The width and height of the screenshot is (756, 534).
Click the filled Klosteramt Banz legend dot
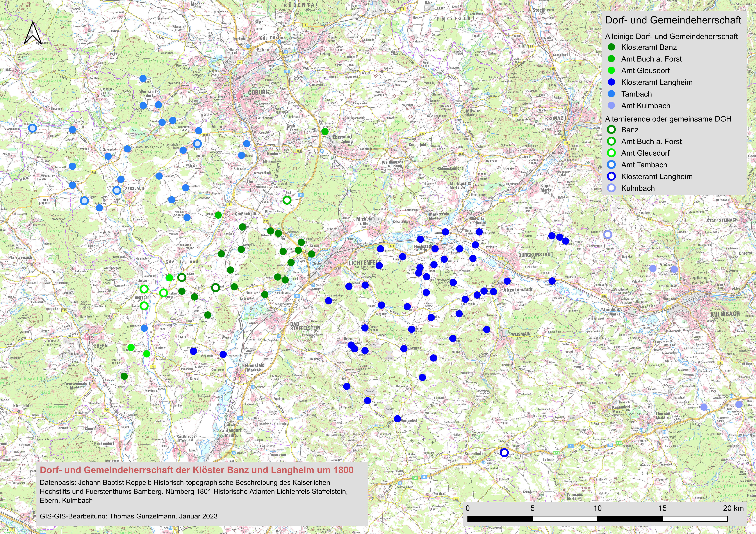[x=612, y=47]
